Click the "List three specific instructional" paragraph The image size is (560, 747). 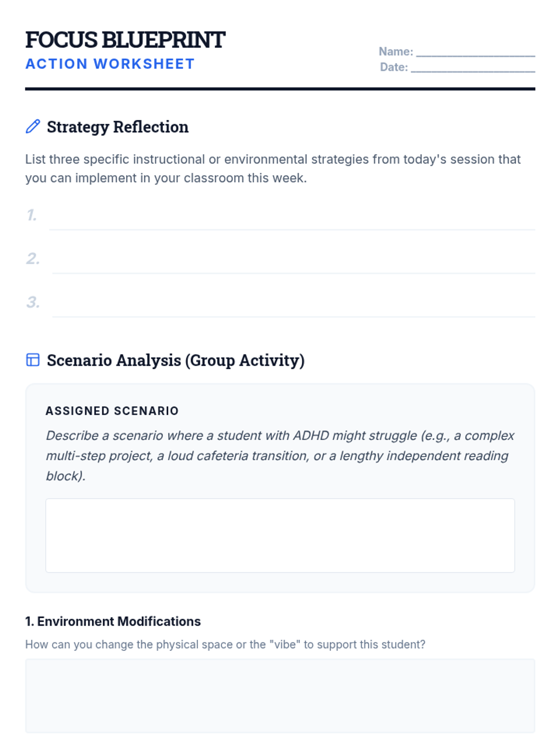coord(273,169)
